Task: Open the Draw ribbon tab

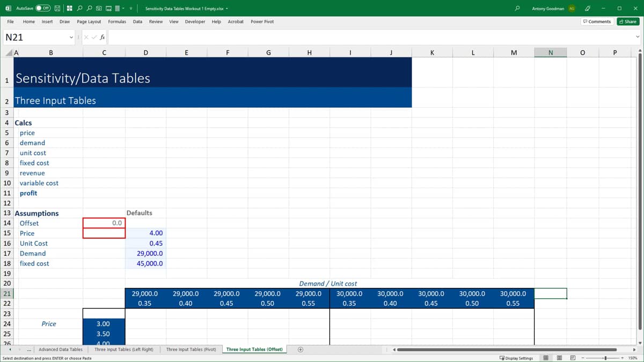Action: coord(64,21)
